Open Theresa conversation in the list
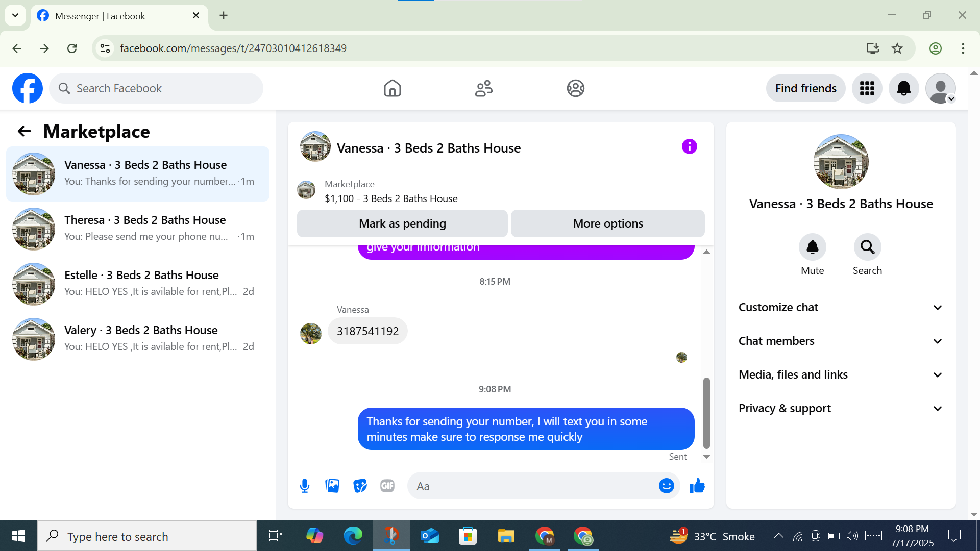The height and width of the screenshot is (551, 980). [138, 229]
